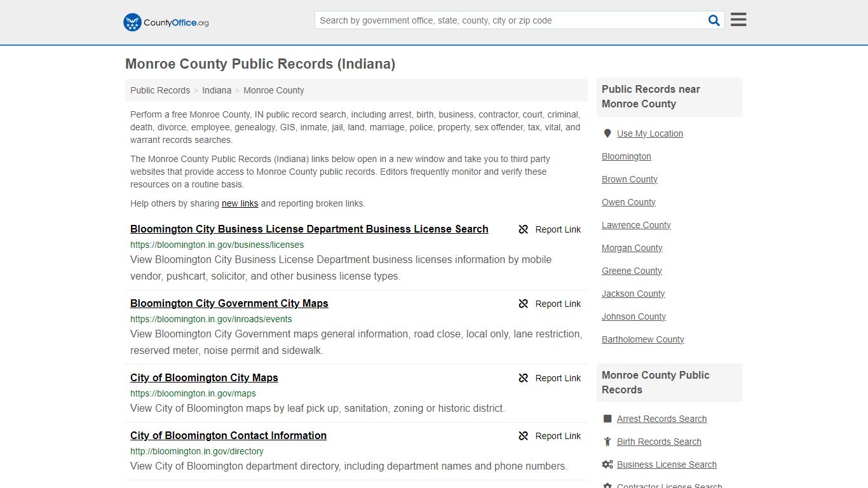Visit bloomington.in.gov/directory URL
The image size is (868, 488).
(x=197, y=451)
